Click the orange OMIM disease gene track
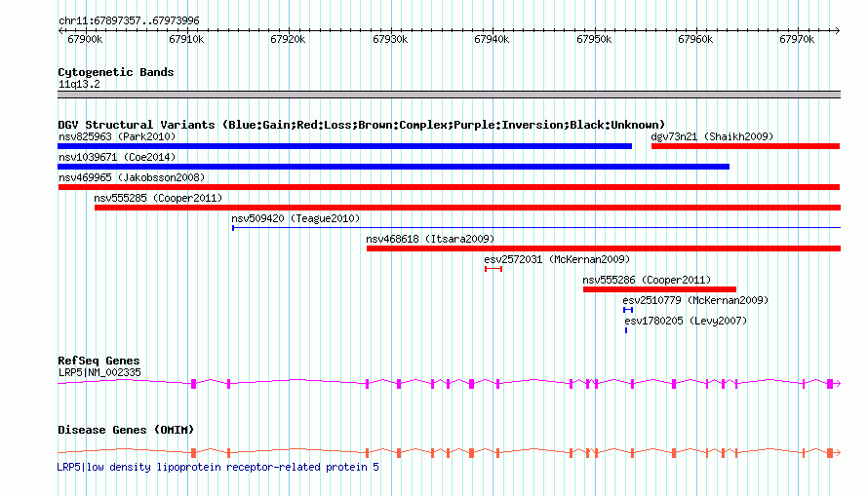868x496 pixels. tap(449, 452)
